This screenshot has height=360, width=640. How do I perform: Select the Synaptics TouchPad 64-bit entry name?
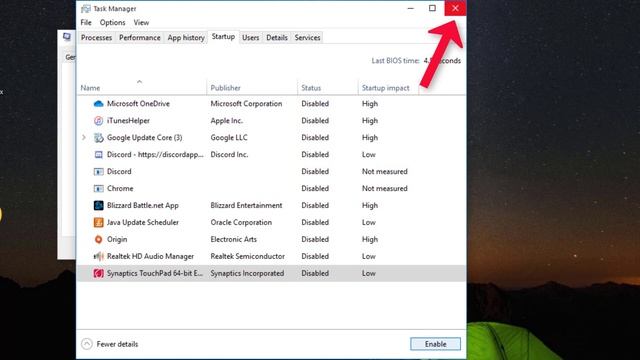coord(155,273)
